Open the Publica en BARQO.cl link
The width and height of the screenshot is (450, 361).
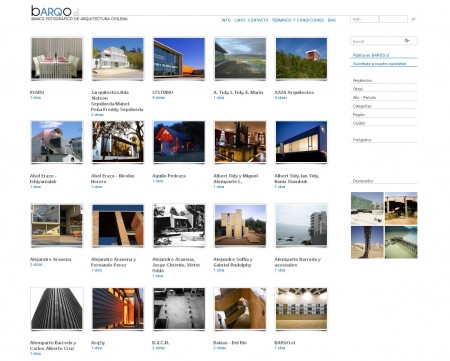(x=371, y=55)
